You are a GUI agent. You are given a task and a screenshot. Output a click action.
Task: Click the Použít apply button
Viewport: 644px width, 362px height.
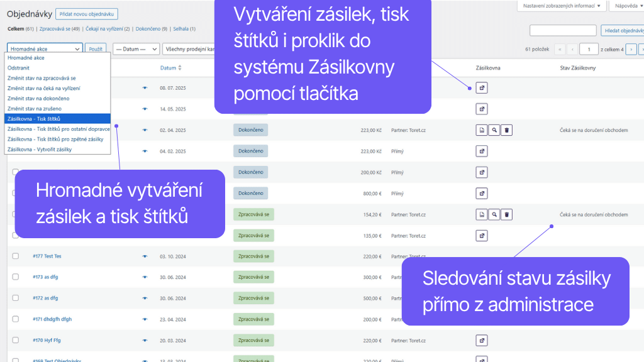95,49
